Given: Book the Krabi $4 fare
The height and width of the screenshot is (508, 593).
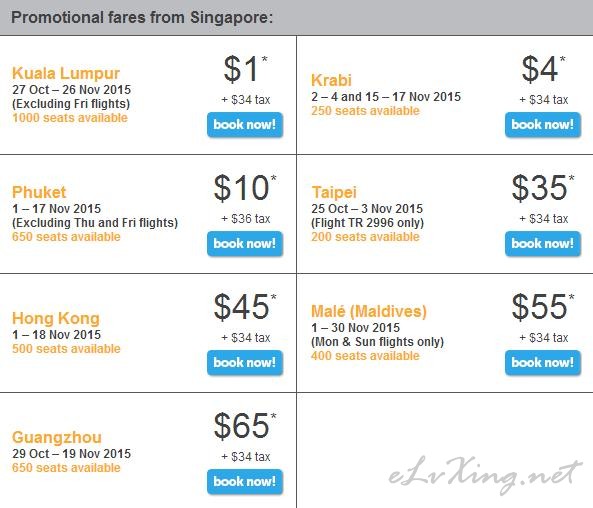Looking at the screenshot, I should coord(543,125).
